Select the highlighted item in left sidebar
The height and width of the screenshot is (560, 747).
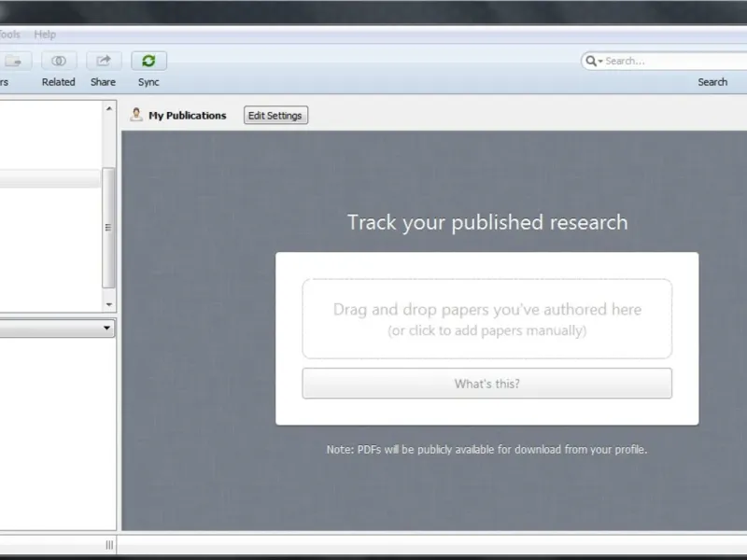point(50,178)
